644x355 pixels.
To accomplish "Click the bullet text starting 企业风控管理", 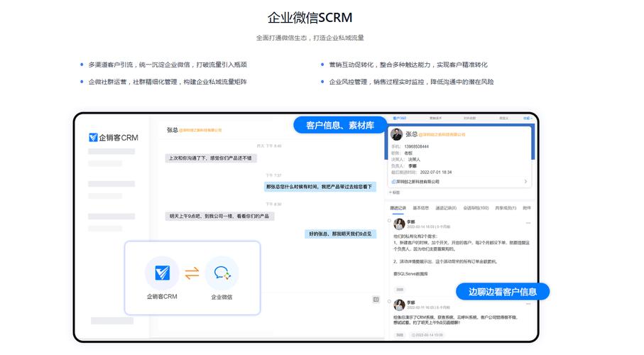I will pyautogui.click(x=412, y=82).
